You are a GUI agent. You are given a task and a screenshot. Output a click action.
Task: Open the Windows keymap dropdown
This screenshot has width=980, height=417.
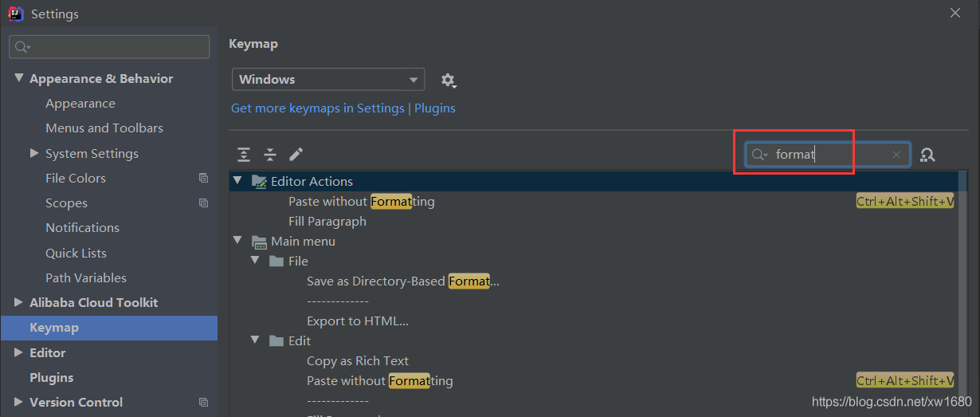[328, 80]
